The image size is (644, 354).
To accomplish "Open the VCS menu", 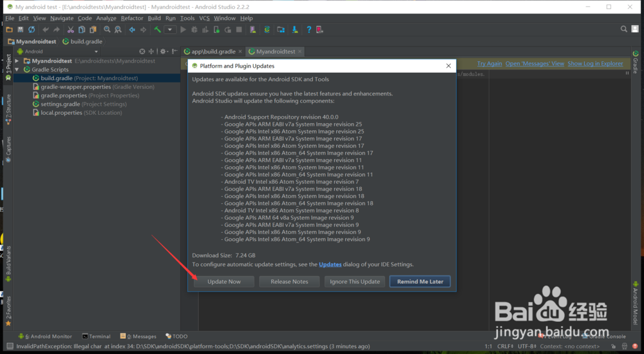I will (204, 18).
